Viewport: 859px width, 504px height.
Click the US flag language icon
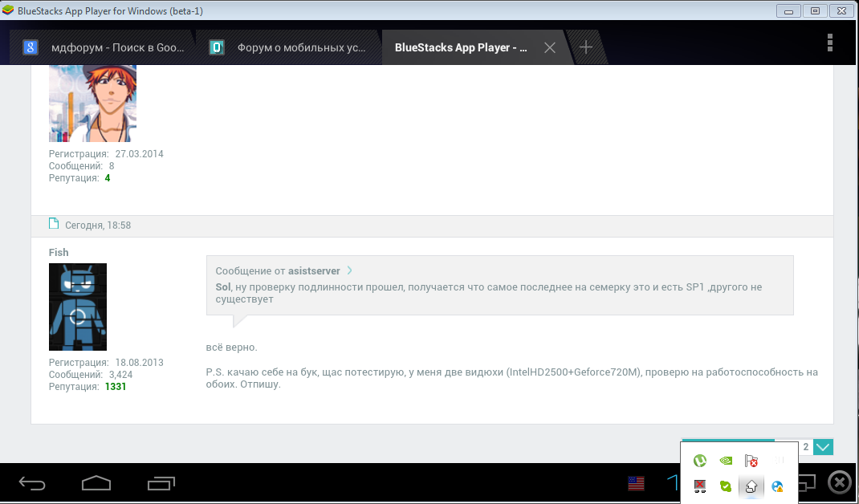coord(637,483)
